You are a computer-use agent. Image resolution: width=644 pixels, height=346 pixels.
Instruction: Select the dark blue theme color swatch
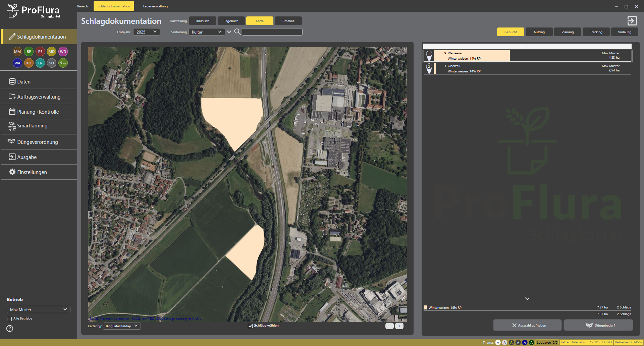pyautogui.click(x=525, y=343)
